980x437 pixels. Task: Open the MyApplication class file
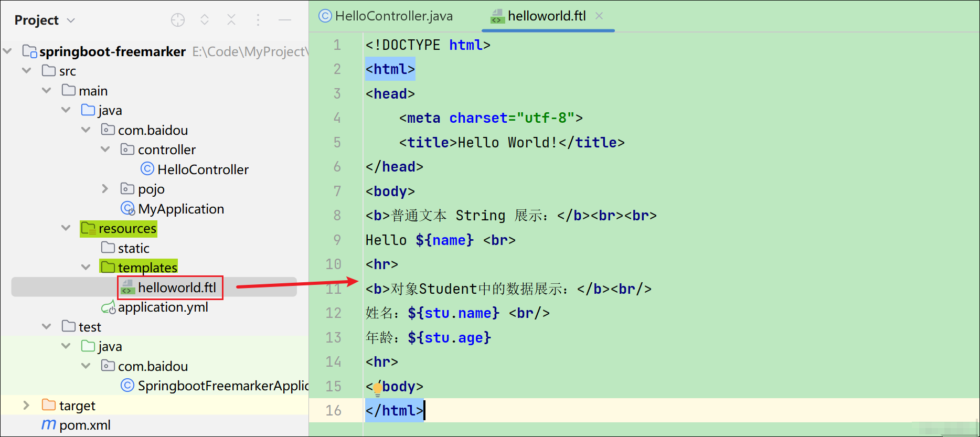180,209
